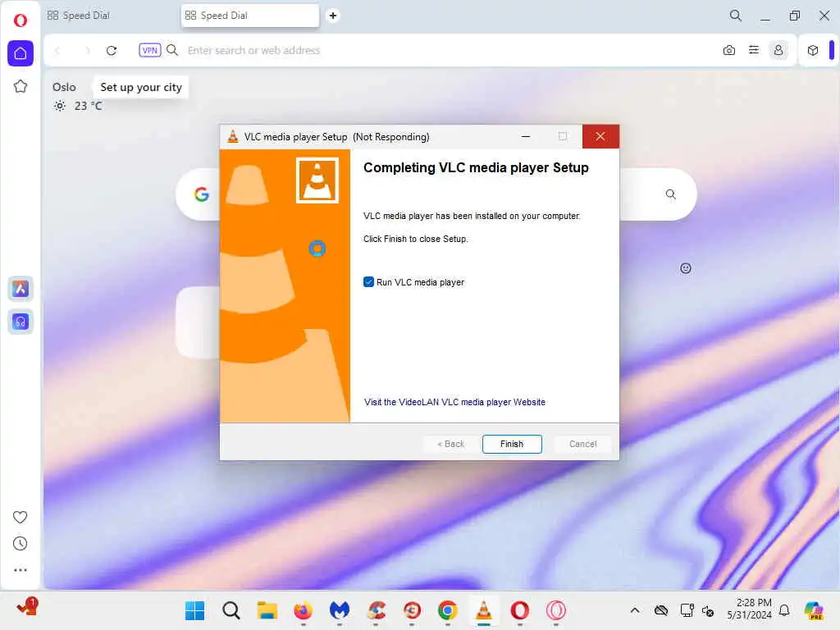
Task: Click the Oslo weather city label
Action: tap(64, 87)
